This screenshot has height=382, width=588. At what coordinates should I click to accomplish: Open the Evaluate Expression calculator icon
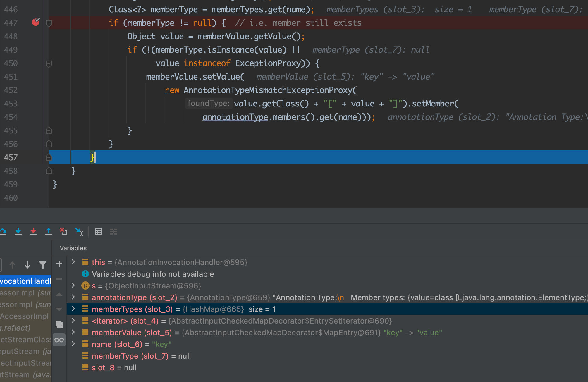click(98, 232)
